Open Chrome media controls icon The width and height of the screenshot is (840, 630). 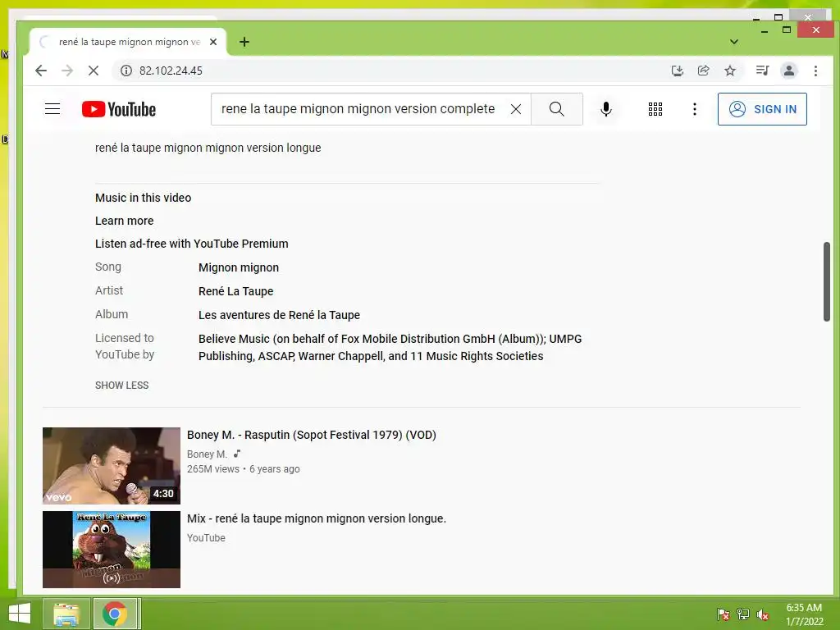pos(762,71)
